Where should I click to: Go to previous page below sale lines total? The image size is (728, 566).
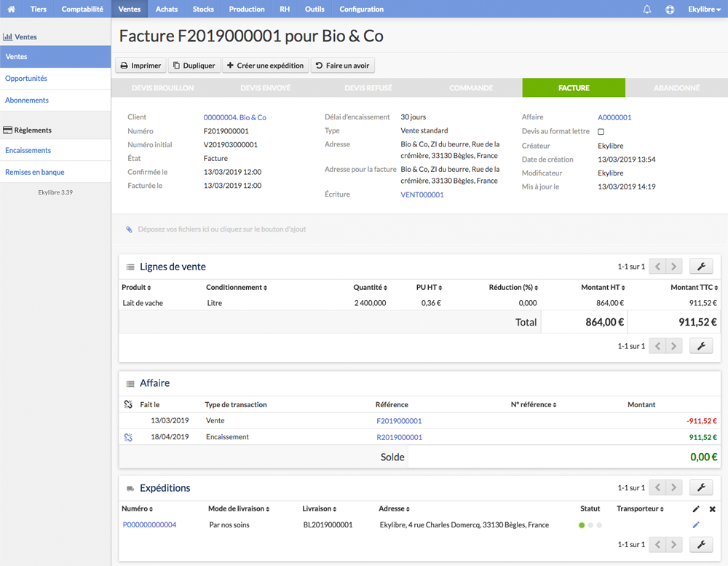click(657, 346)
